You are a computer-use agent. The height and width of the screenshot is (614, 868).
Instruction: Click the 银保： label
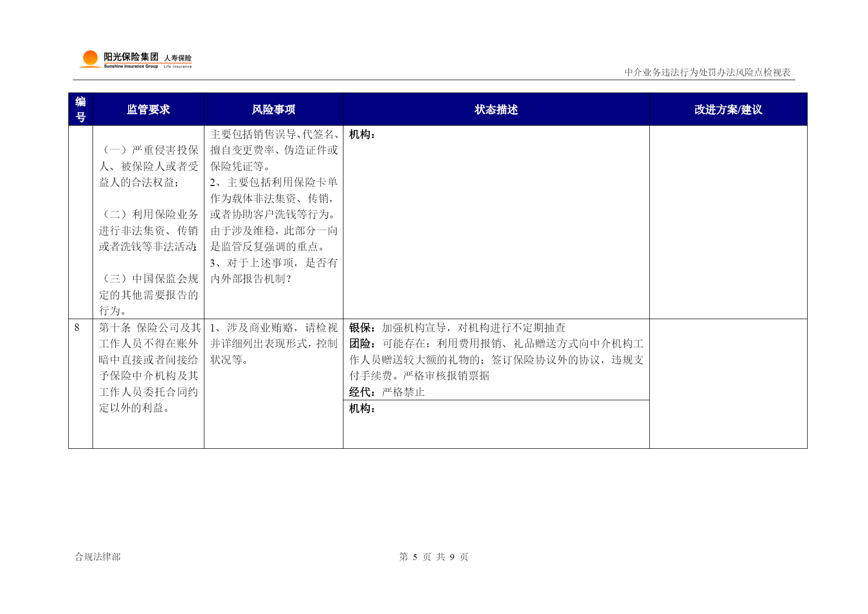click(x=362, y=328)
